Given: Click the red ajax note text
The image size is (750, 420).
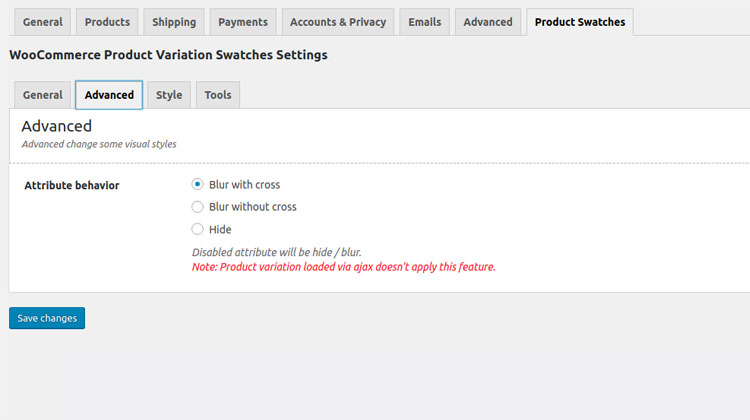Looking at the screenshot, I should pos(343,267).
